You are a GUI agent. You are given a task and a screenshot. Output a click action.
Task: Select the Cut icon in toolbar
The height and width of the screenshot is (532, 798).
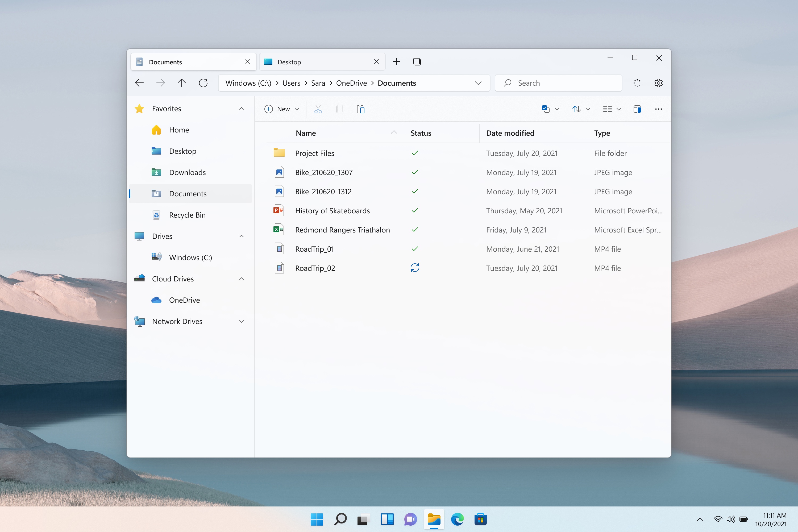318,109
